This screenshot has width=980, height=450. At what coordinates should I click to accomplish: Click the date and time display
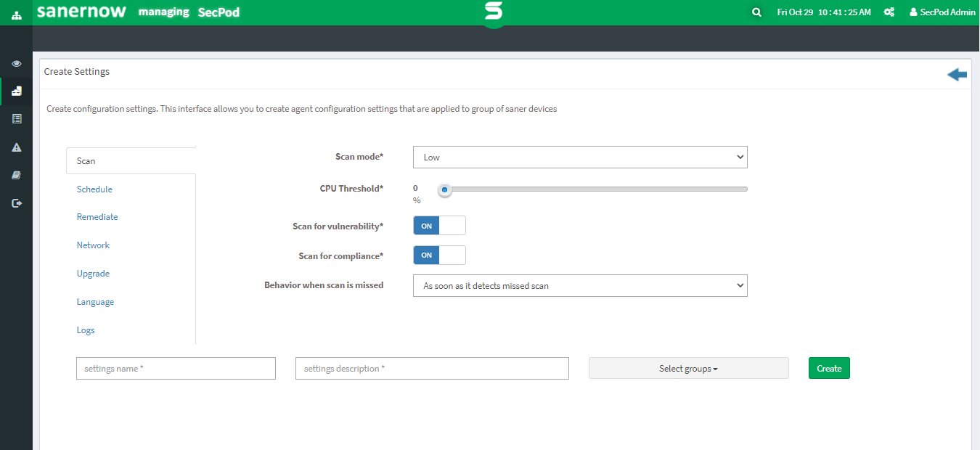(824, 12)
